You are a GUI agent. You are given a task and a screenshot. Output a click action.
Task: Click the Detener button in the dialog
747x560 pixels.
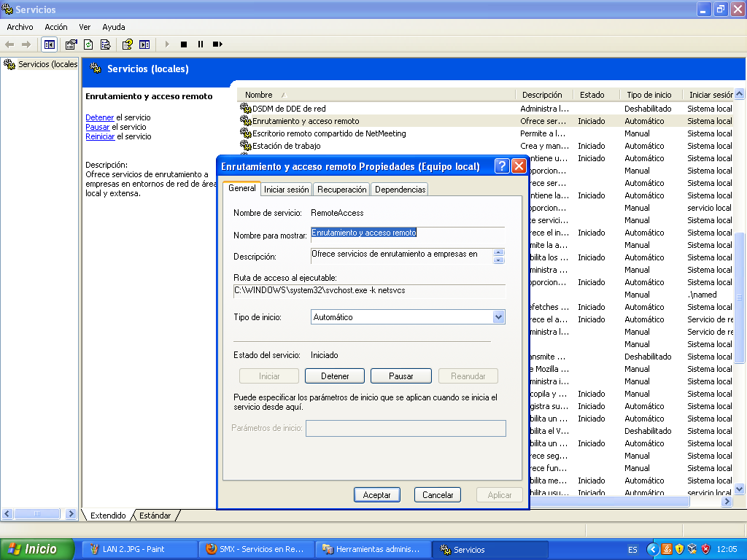(x=334, y=376)
